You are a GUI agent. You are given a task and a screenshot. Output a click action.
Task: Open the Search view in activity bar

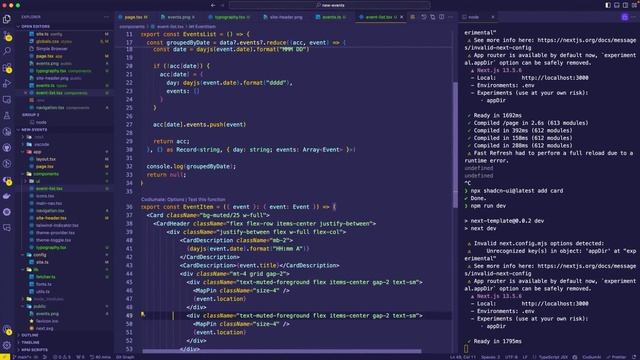point(7,51)
